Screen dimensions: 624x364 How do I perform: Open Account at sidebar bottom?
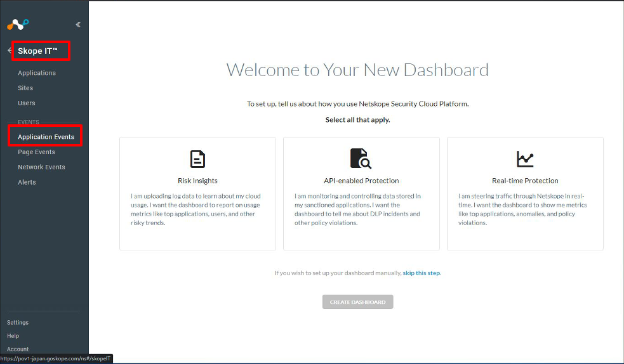point(18,349)
